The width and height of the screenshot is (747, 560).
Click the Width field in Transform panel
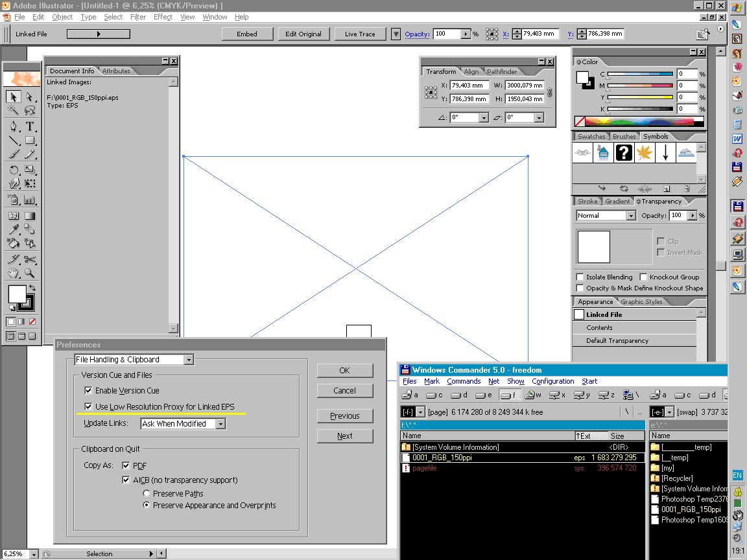tap(525, 86)
